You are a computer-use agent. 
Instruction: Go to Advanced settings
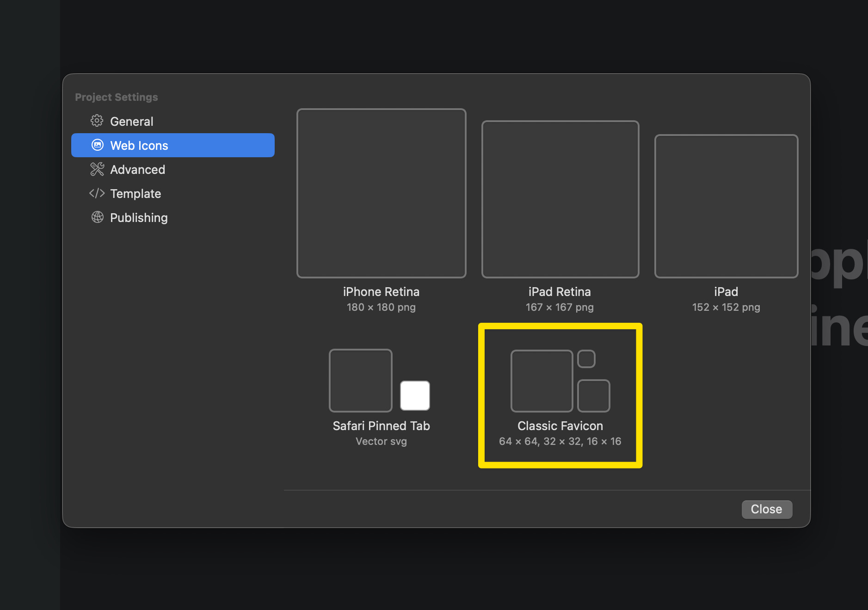[137, 169]
